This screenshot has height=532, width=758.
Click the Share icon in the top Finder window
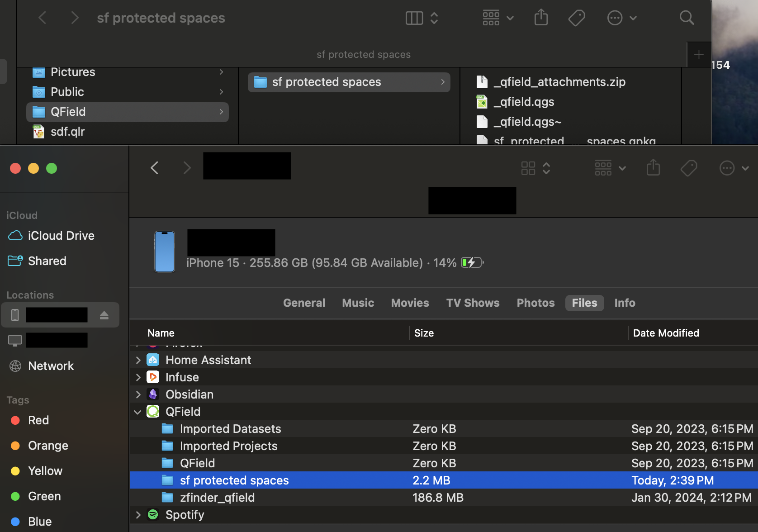point(541,18)
